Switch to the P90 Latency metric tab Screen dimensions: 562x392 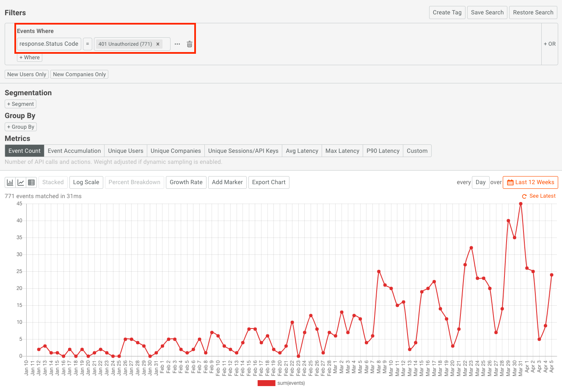(383, 151)
